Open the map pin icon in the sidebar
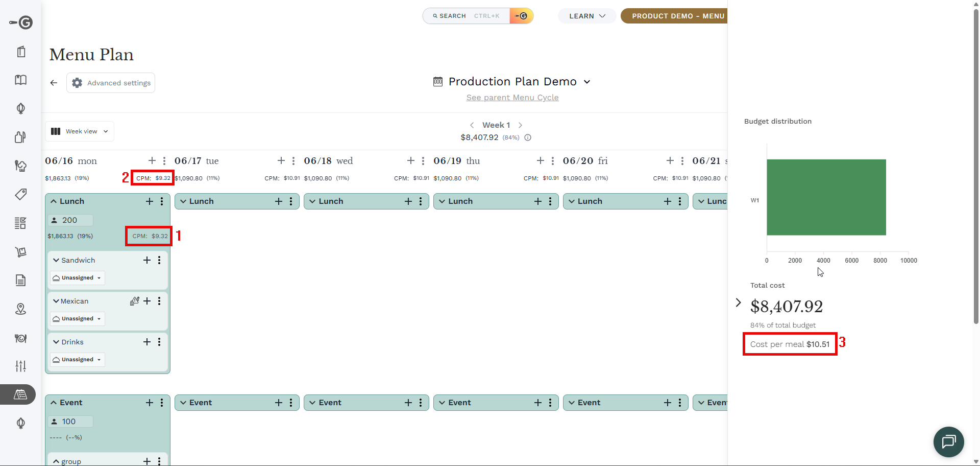980x466 pixels. tap(21, 309)
